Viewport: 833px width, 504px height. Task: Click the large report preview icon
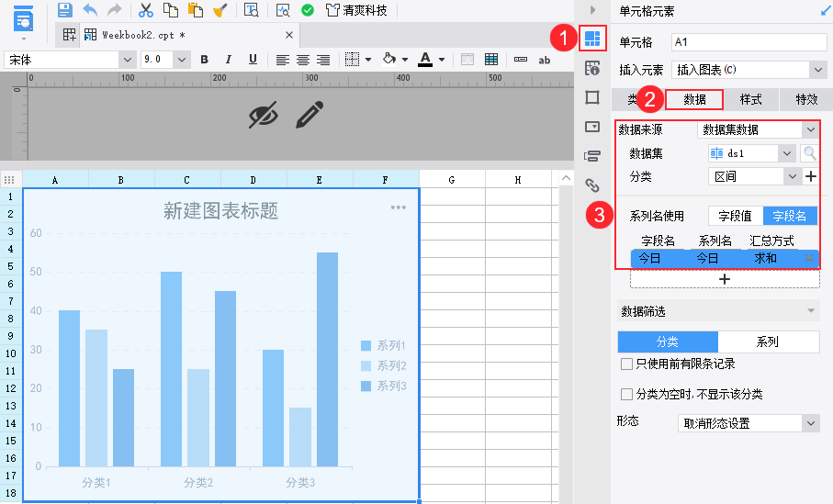[x=23, y=19]
